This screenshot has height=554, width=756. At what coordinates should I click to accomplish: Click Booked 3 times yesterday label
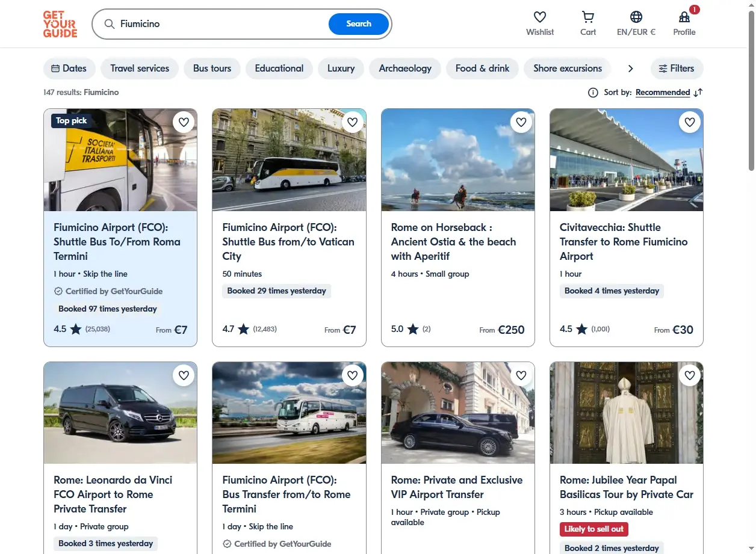point(105,544)
